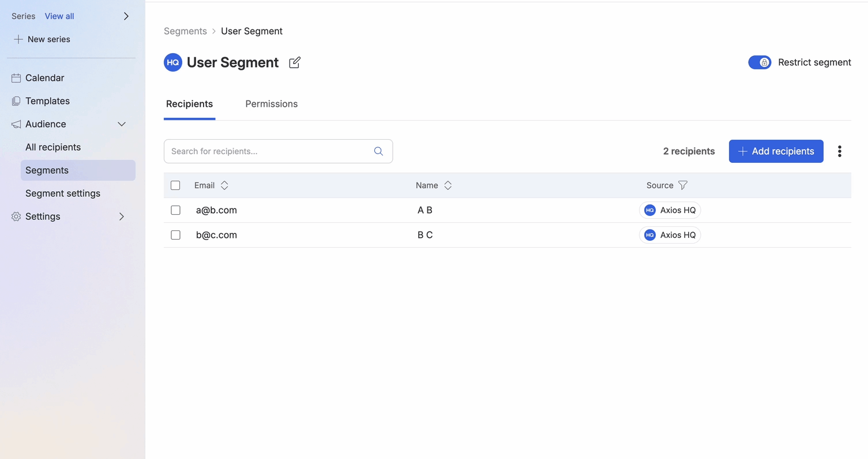Click the name B C
868x459 pixels.
pyautogui.click(x=425, y=235)
